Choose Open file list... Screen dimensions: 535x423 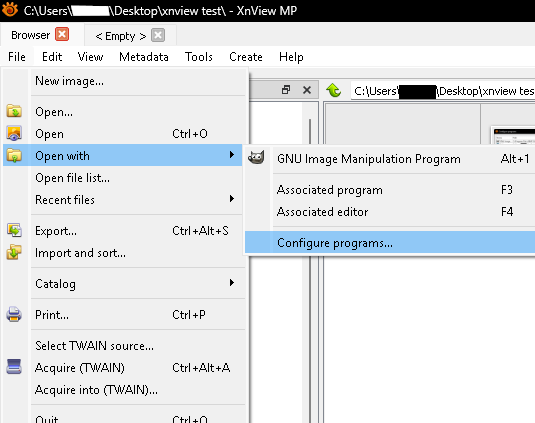coord(123,178)
